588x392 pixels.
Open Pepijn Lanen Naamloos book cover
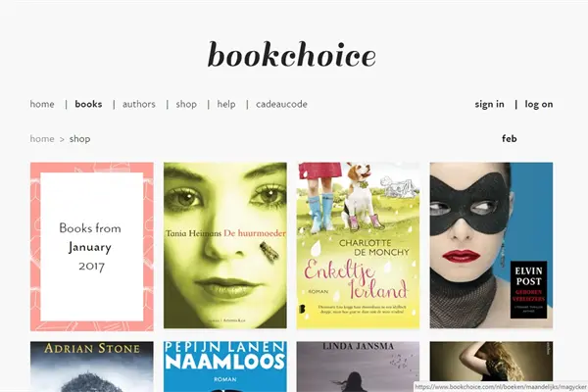pyautogui.click(x=225, y=367)
